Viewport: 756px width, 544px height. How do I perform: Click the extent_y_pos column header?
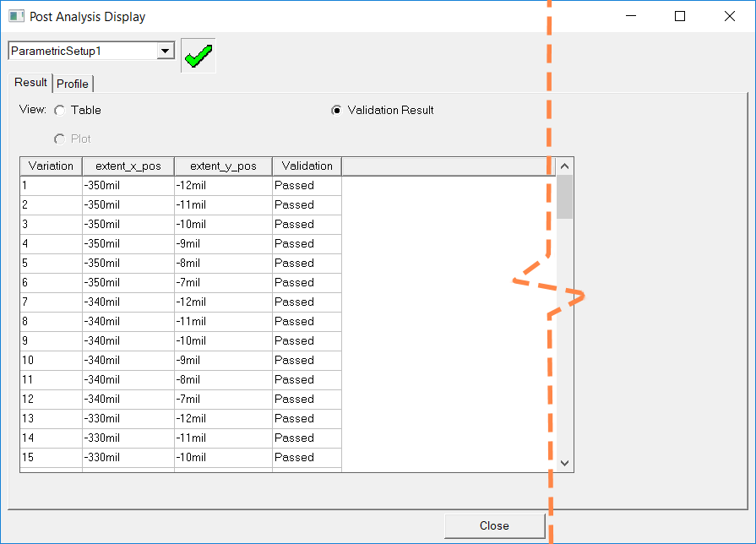[222, 166]
